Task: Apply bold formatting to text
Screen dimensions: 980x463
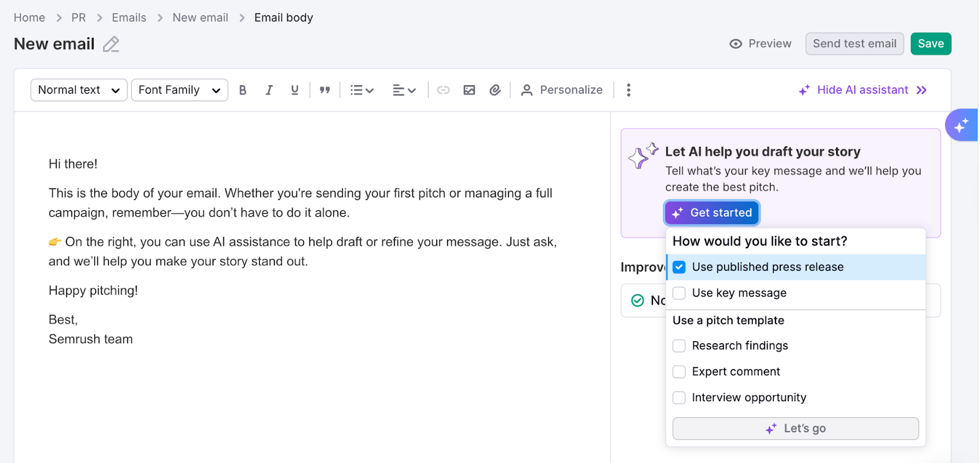Action: click(243, 90)
